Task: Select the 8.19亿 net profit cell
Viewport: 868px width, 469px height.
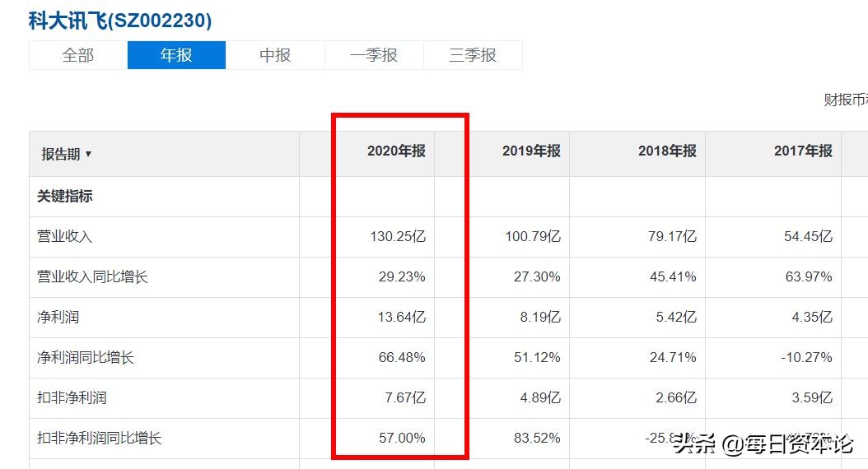Action: (x=540, y=318)
